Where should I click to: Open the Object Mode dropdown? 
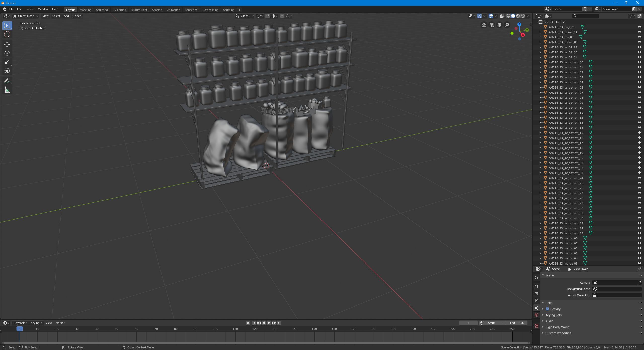25,16
